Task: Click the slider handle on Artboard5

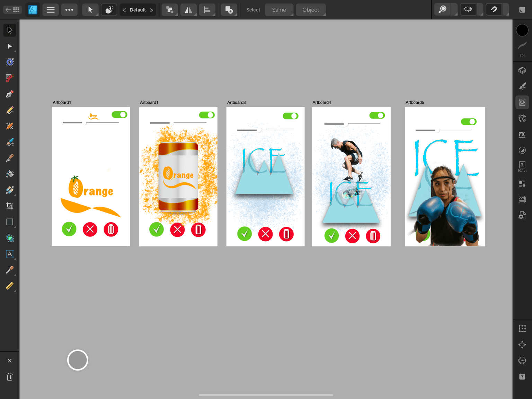Action: [x=437, y=130]
